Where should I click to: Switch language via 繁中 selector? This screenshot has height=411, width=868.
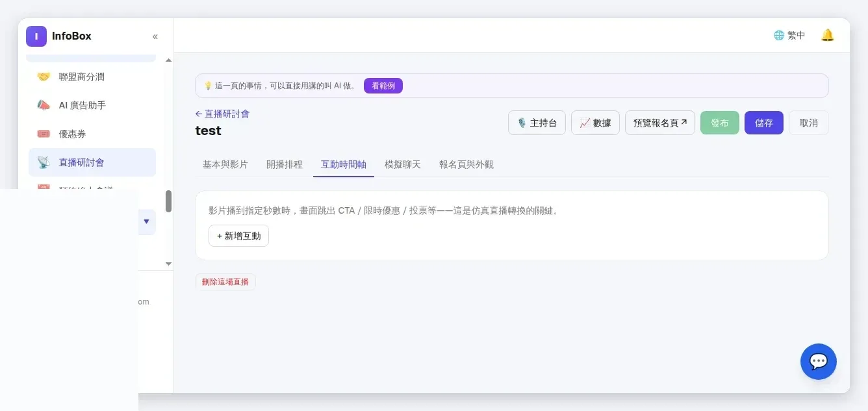(x=789, y=35)
